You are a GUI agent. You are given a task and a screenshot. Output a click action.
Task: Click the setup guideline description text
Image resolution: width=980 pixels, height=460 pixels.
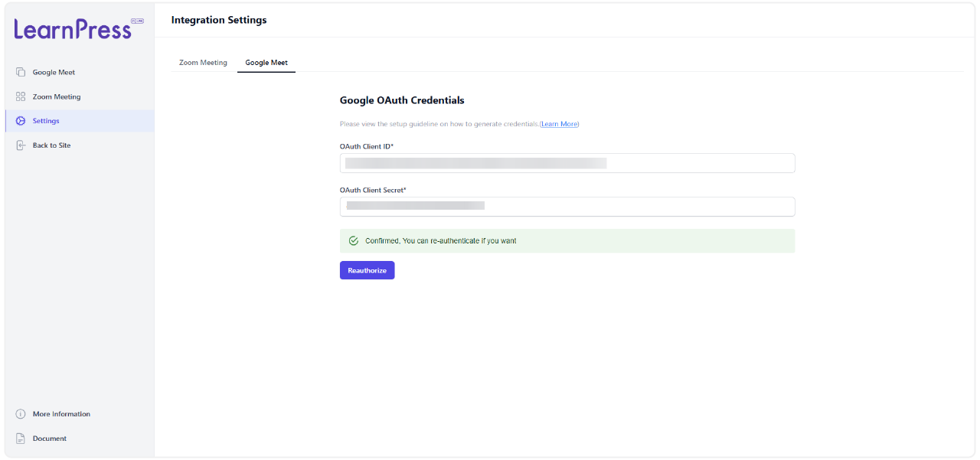tap(439, 124)
